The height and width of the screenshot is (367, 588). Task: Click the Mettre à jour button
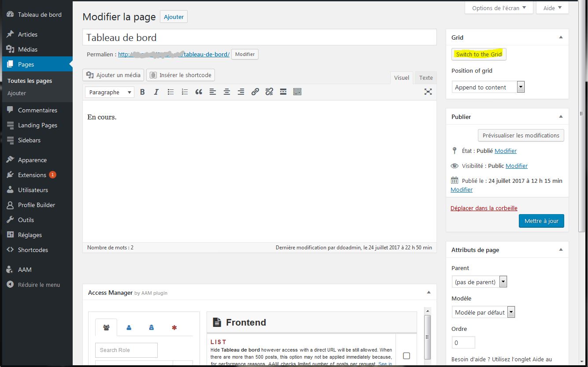tap(541, 221)
